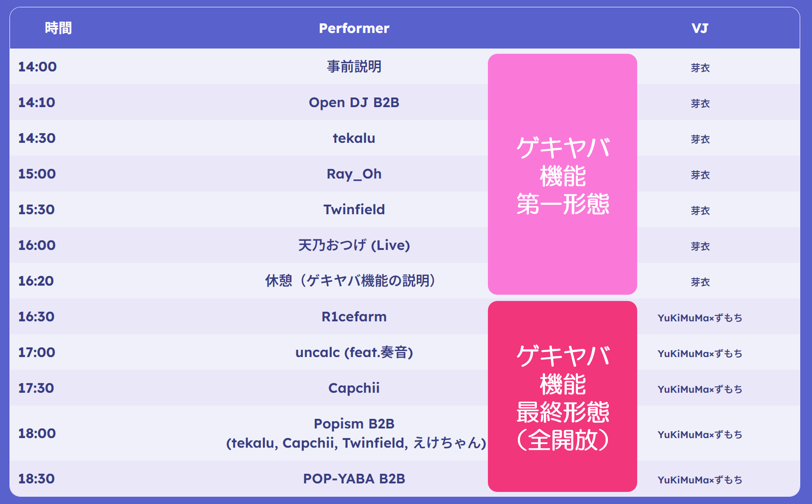Click 芽衣 VJ in the 14:00 row
812x504 pixels.
tap(700, 68)
